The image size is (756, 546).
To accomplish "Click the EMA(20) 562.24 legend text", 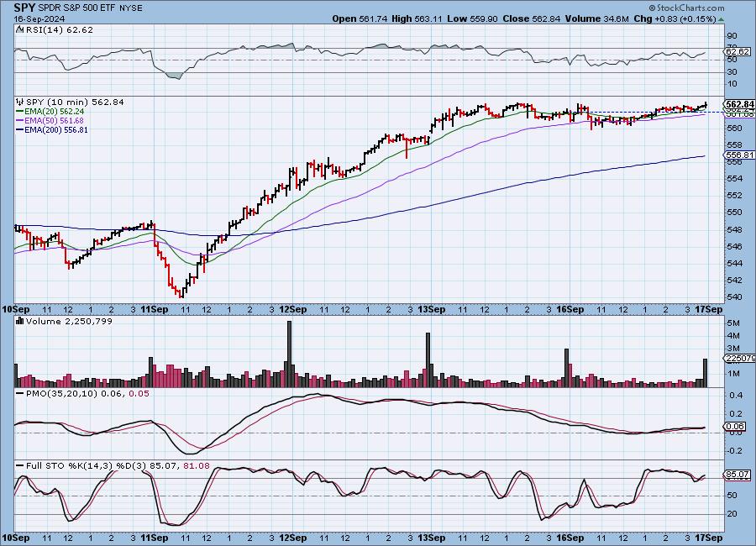I will click(55, 112).
